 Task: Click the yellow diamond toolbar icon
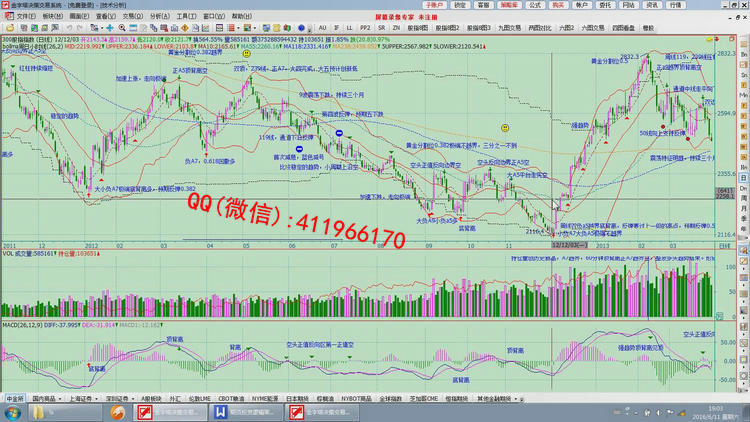point(185,28)
